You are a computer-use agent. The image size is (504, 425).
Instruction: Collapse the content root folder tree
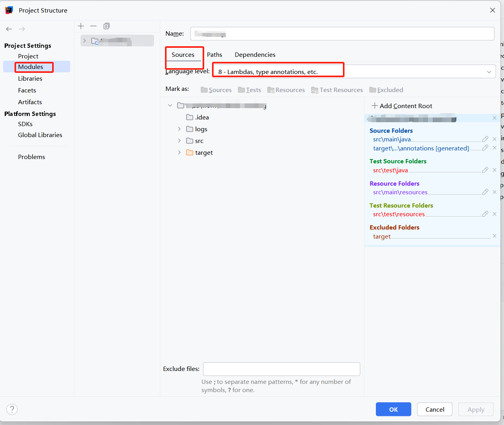(170, 105)
